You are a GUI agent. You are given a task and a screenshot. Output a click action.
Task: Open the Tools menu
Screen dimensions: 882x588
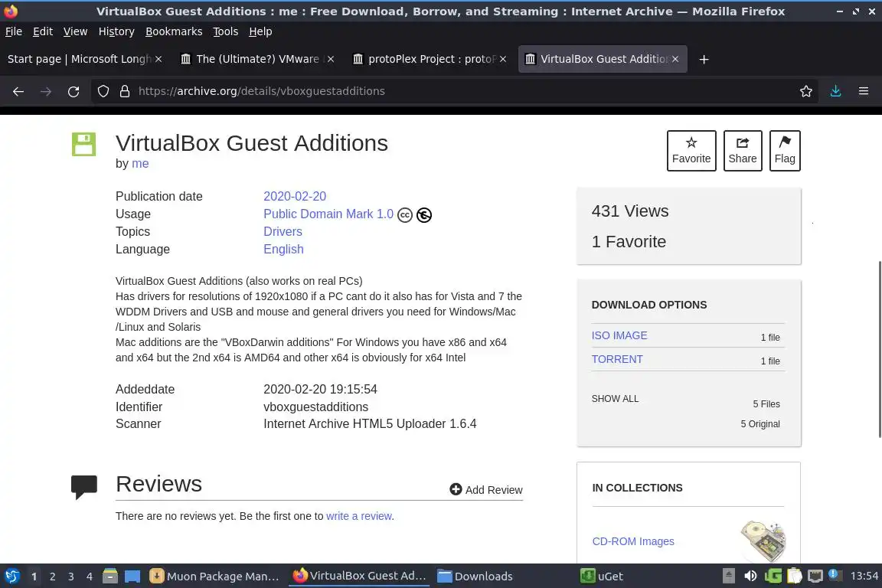point(226,31)
